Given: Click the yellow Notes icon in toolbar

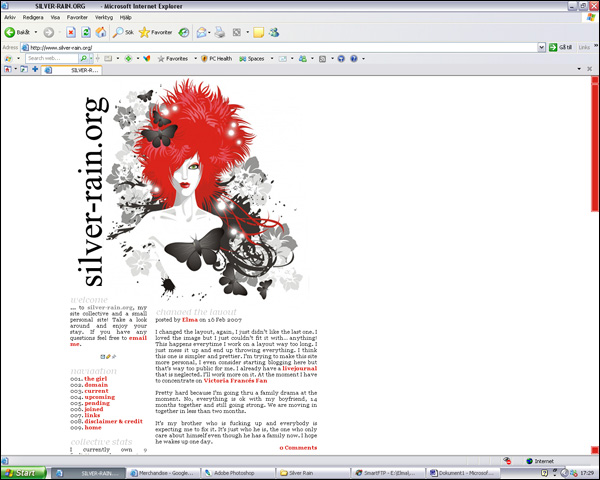Looking at the screenshot, I should click(x=258, y=33).
